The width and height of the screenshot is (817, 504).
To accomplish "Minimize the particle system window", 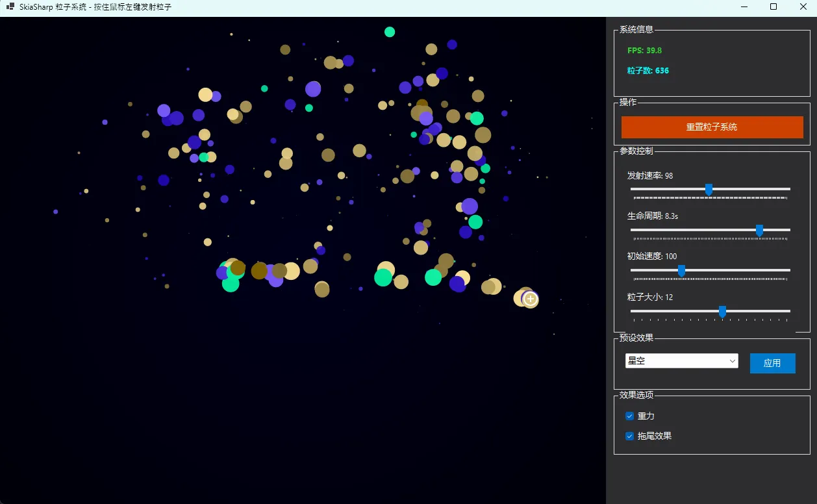I will (x=744, y=6).
